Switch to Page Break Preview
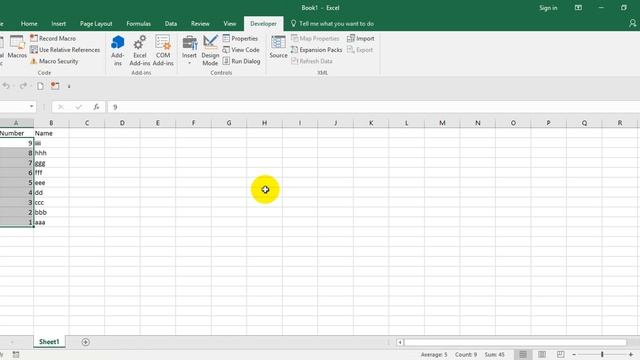This screenshot has height=360, width=640. coord(561,354)
